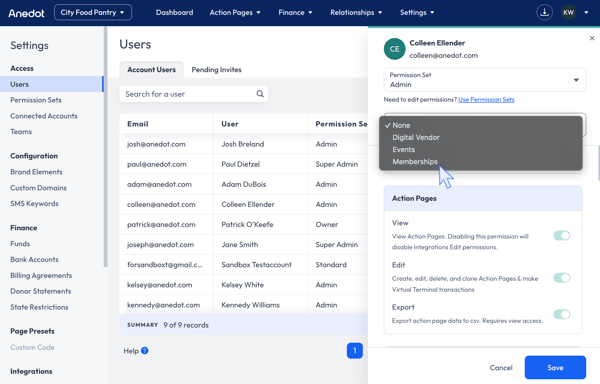Choose Events option
600x384 pixels.
point(481,150)
